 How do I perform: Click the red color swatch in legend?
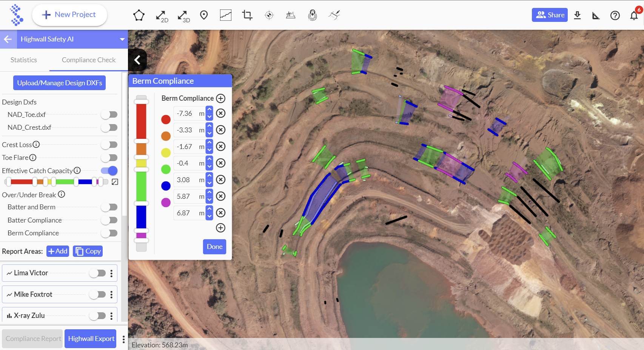click(x=166, y=120)
